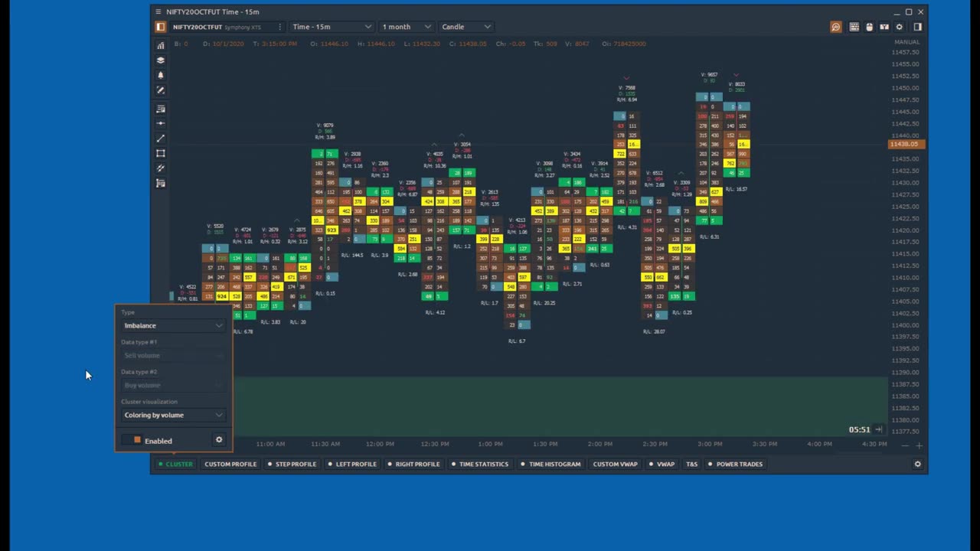Open the Time - 15m timeframe dropdown
Screen dimensions: 980x551
coord(332,27)
